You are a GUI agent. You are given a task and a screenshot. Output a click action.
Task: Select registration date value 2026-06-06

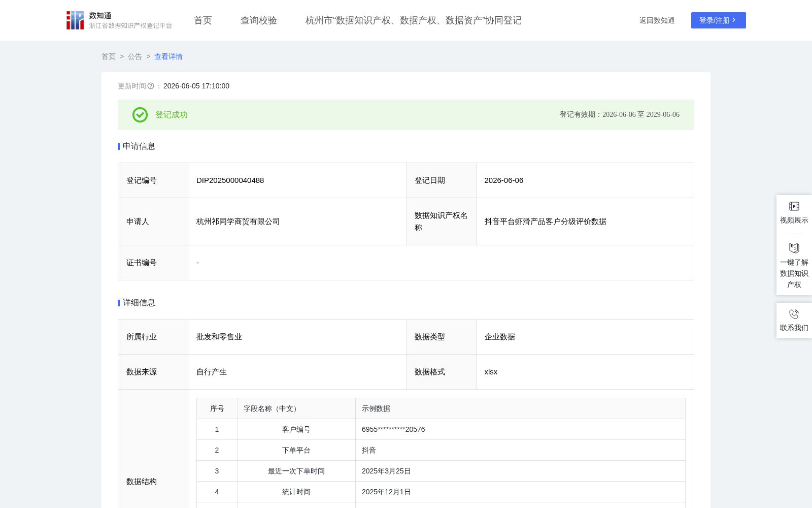point(504,180)
